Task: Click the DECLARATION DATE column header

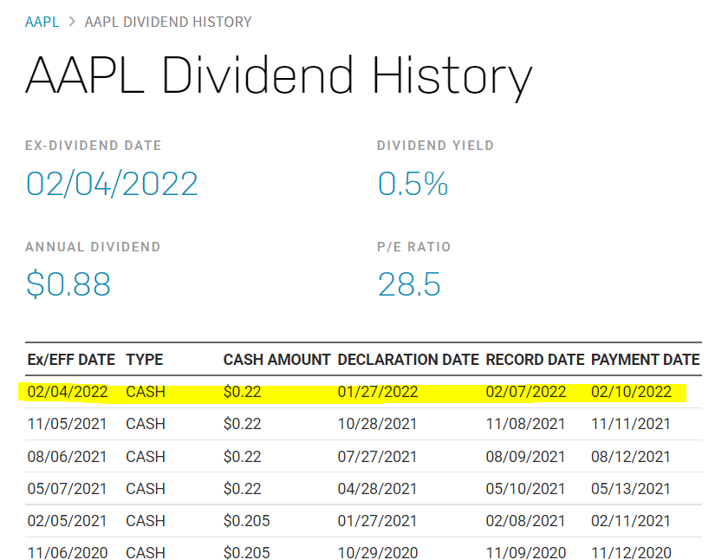Action: click(408, 360)
